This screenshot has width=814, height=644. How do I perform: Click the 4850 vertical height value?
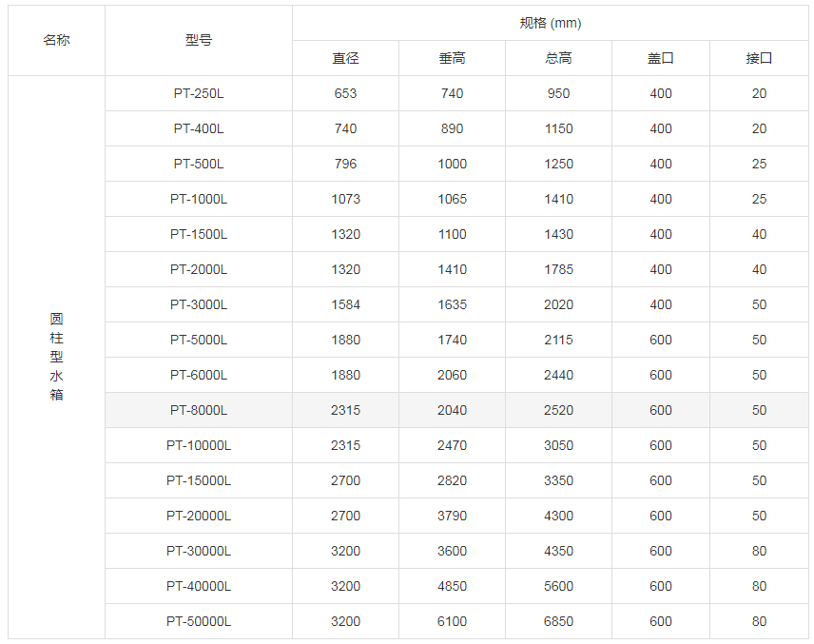coord(452,586)
